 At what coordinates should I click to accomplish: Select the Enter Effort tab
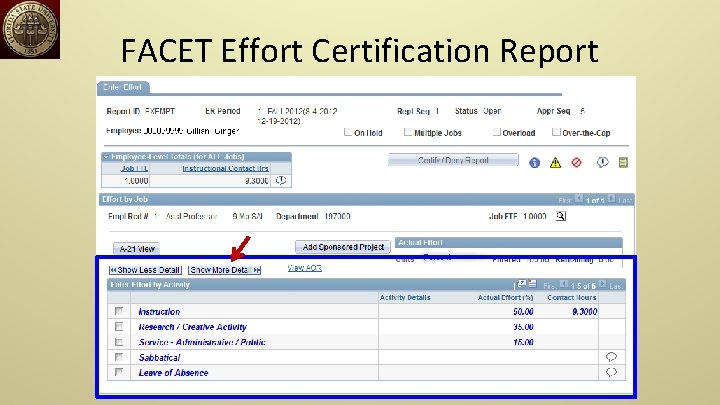122,87
